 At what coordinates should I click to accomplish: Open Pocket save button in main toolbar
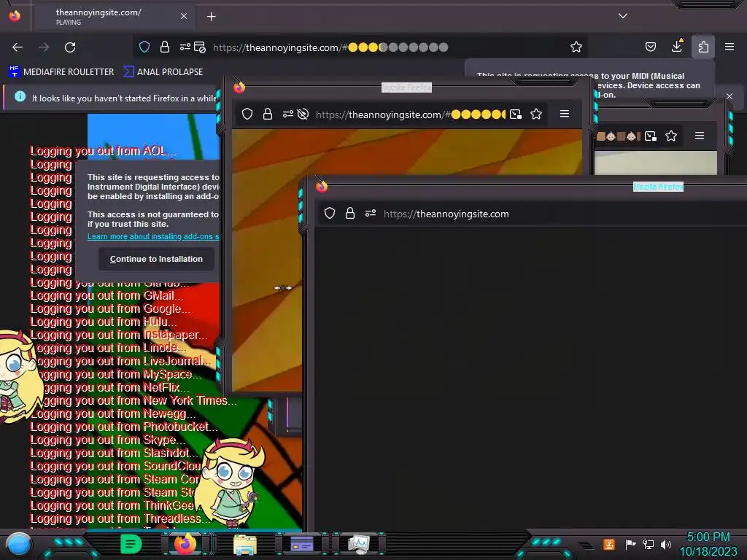650,47
